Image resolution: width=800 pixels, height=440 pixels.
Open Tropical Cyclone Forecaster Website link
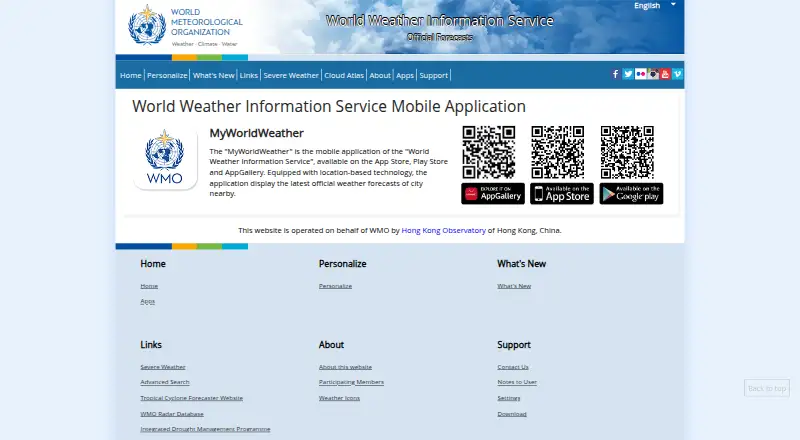click(x=191, y=398)
